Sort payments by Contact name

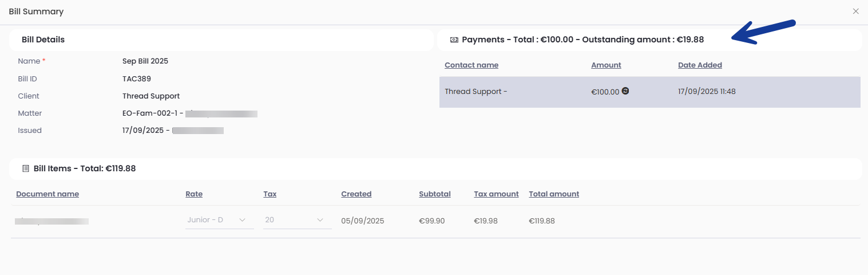pyautogui.click(x=471, y=65)
